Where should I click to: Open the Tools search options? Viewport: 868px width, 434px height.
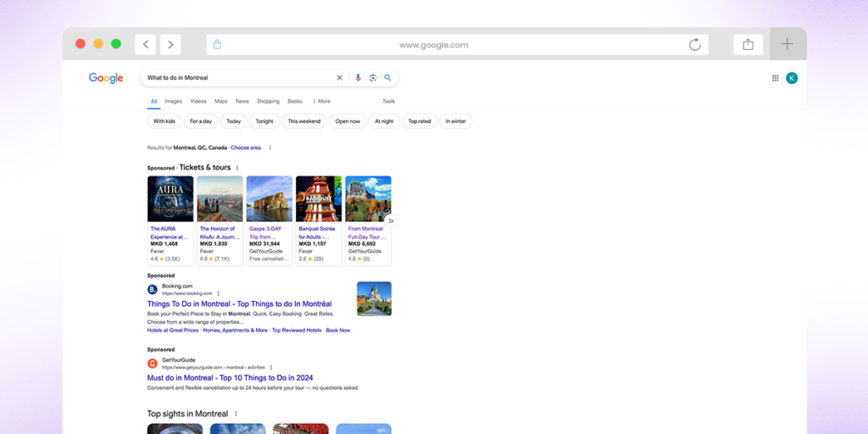388,102
